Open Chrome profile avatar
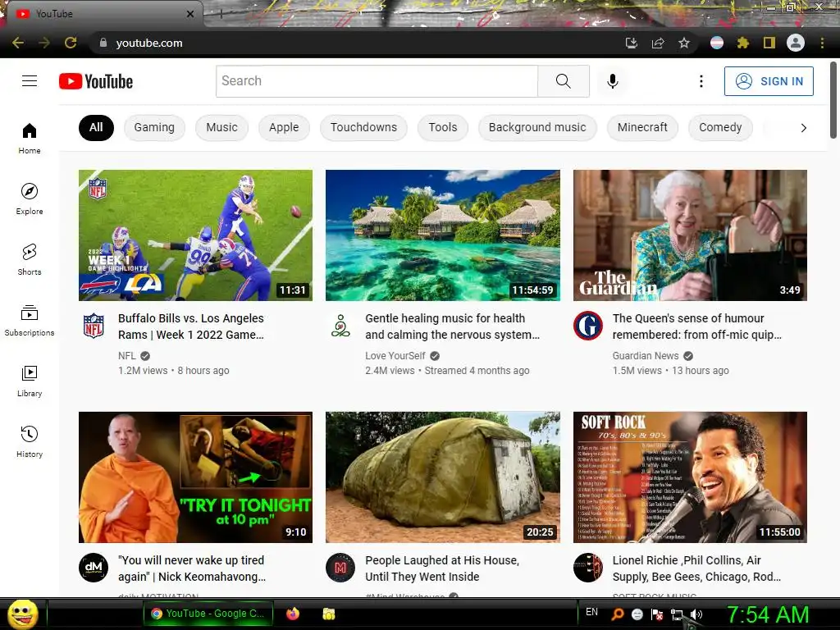The height and width of the screenshot is (630, 840). 796,43
